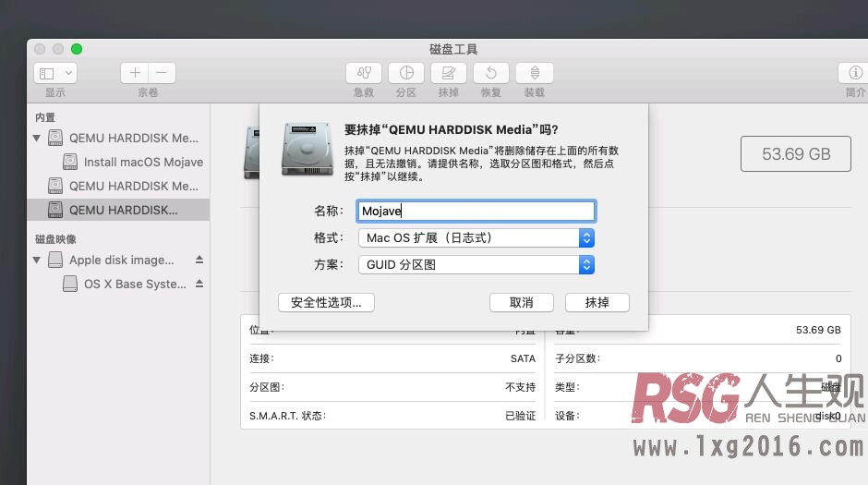Select the Install macOS Mojave volume
Image resolution: width=868 pixels, height=485 pixels.
tap(133, 162)
